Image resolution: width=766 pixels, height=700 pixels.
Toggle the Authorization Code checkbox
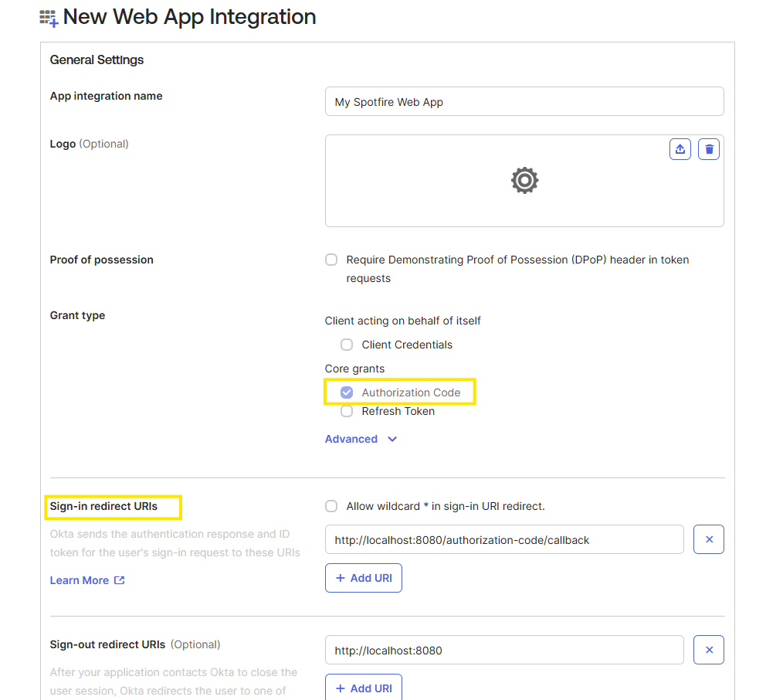point(347,392)
